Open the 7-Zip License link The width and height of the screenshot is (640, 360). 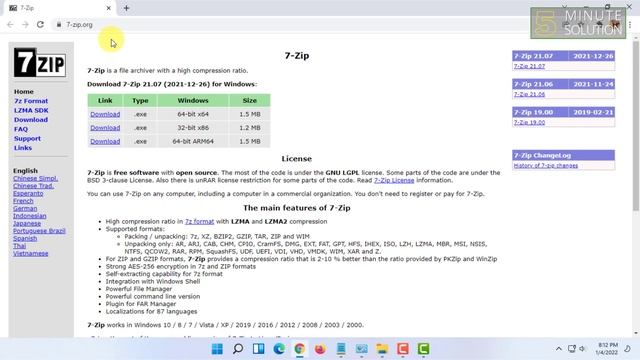point(394,180)
